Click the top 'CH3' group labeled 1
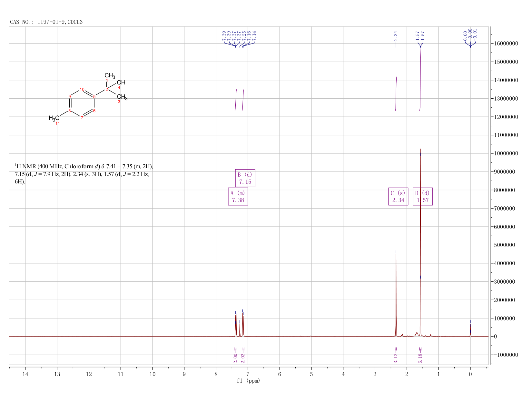532x411 pixels. pos(110,76)
